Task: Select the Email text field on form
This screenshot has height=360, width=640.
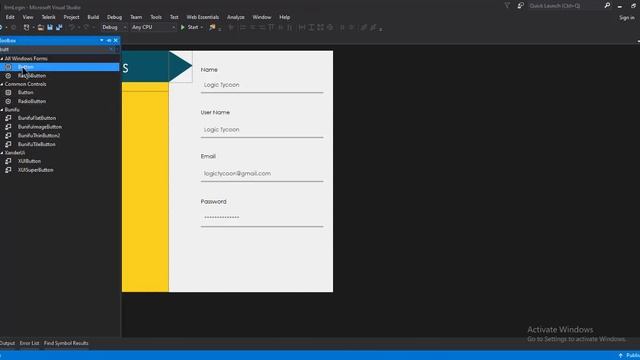Action: coord(262,173)
